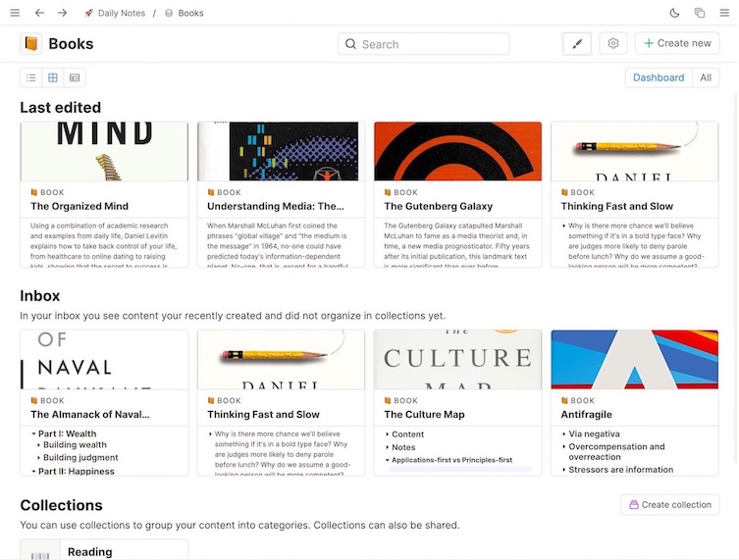Open the right-side panel menu icon
This screenshot has height=560, width=739.
coord(724,13)
